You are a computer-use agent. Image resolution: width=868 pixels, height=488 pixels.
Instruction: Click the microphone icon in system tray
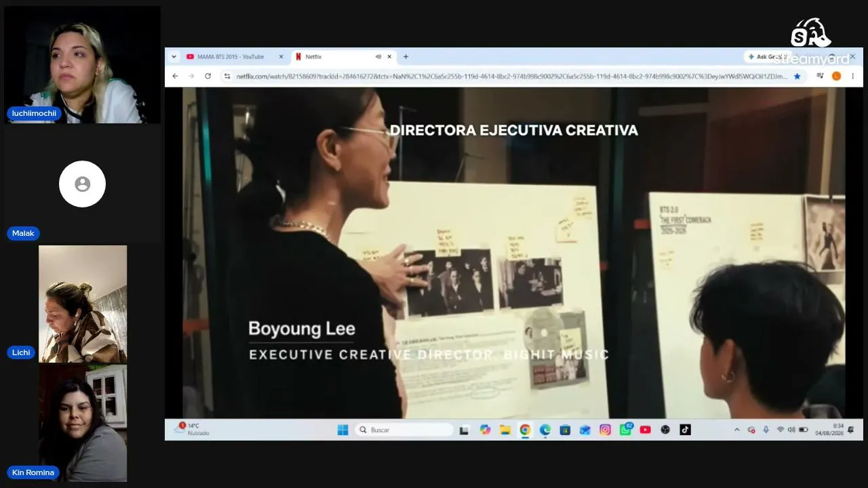(766, 430)
